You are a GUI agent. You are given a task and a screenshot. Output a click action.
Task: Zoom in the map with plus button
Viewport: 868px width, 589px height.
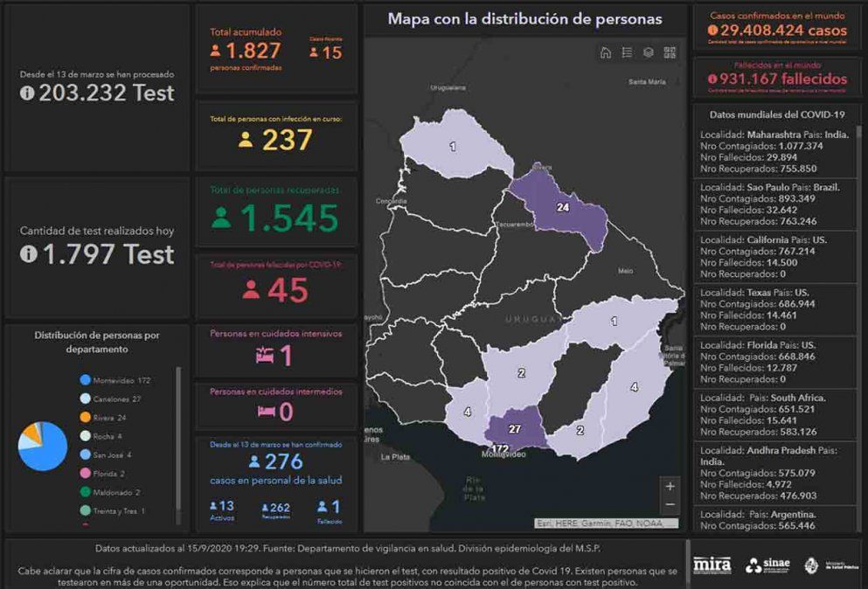pyautogui.click(x=670, y=487)
